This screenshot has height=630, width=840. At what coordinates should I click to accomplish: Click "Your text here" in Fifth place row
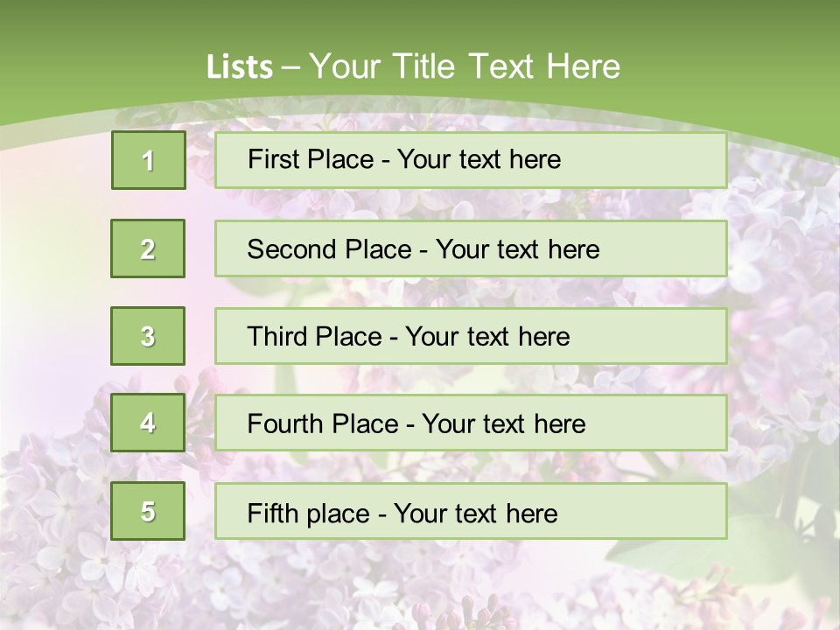(x=476, y=513)
